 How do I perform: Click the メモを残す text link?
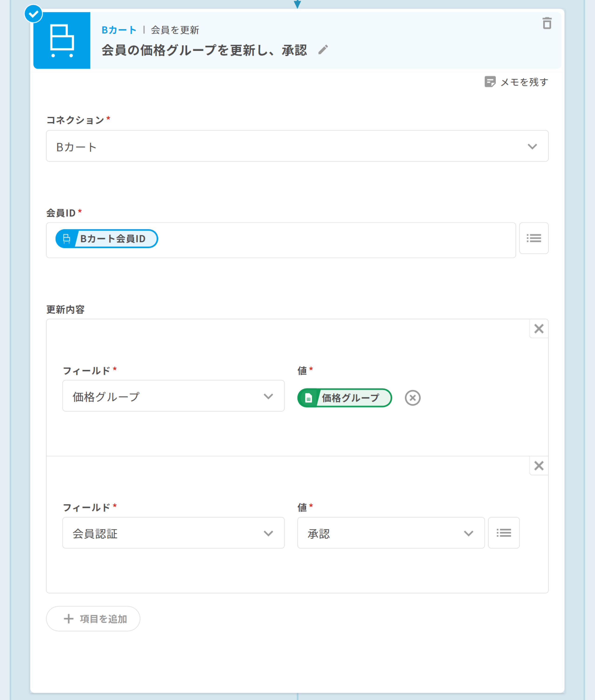point(524,82)
